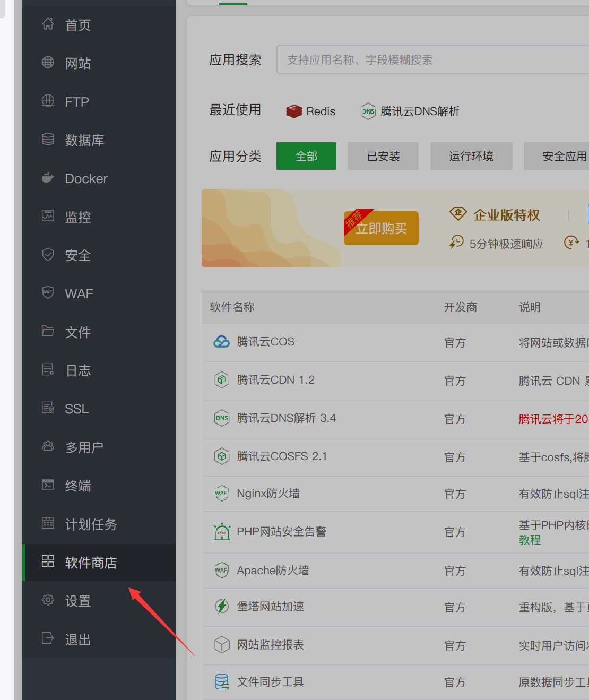
Task: Click the 腾讯云DNS解析 3.4 row icon
Action: pyautogui.click(x=221, y=418)
